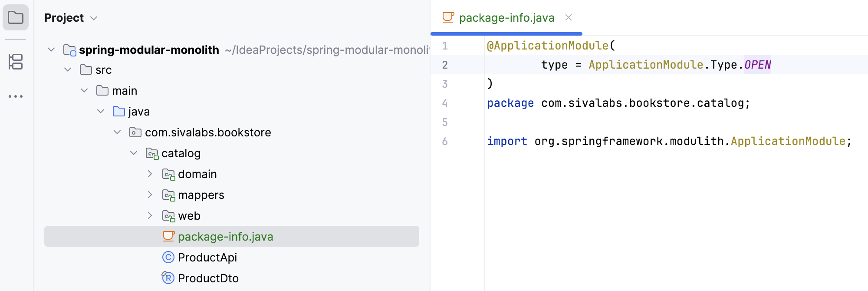Click the ProductApi class icon

point(168,258)
